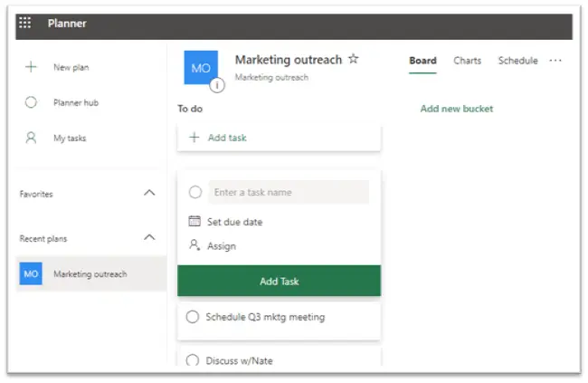588x383 pixels.
Task: Click the Assign option
Action: pos(222,246)
